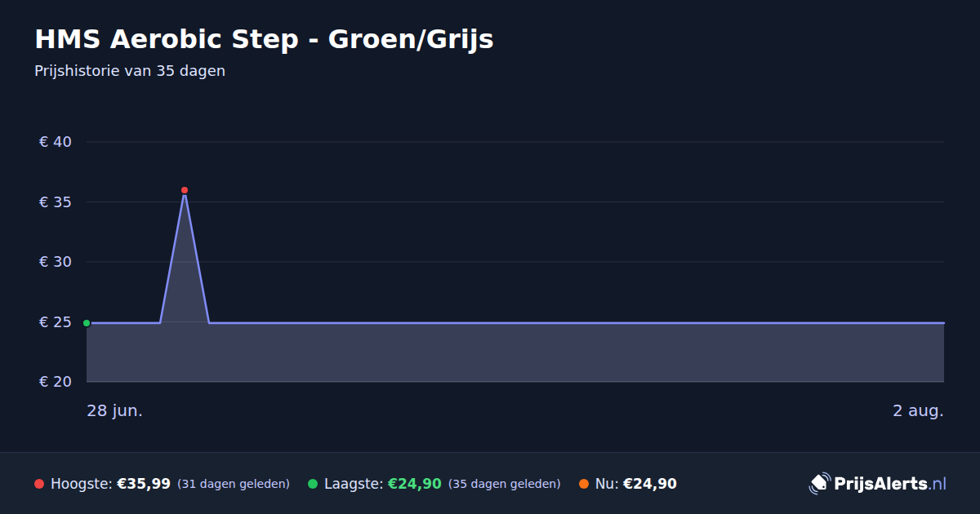The height and width of the screenshot is (514, 980).
Task: Click the € 20 axis label
Action: [x=56, y=382]
